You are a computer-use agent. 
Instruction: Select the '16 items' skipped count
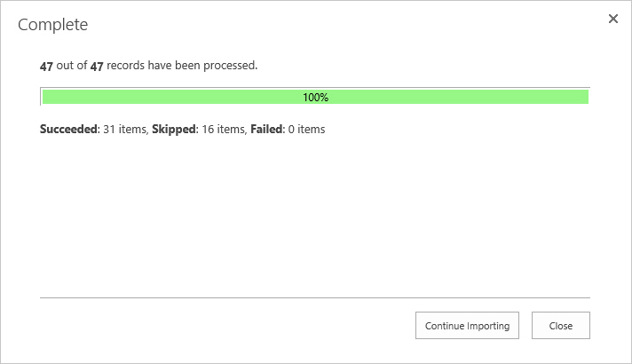pos(222,130)
